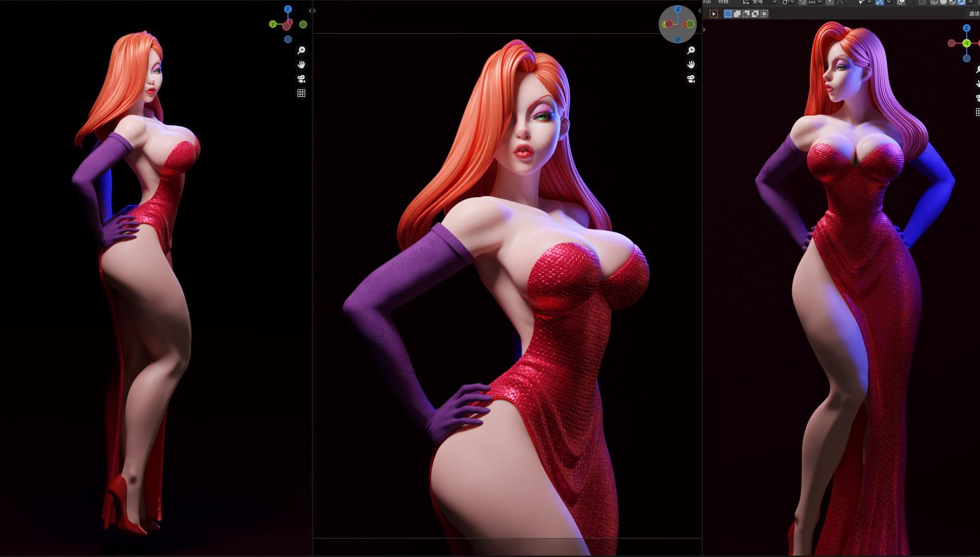Toggle camera view in the middle viewport

point(691,79)
